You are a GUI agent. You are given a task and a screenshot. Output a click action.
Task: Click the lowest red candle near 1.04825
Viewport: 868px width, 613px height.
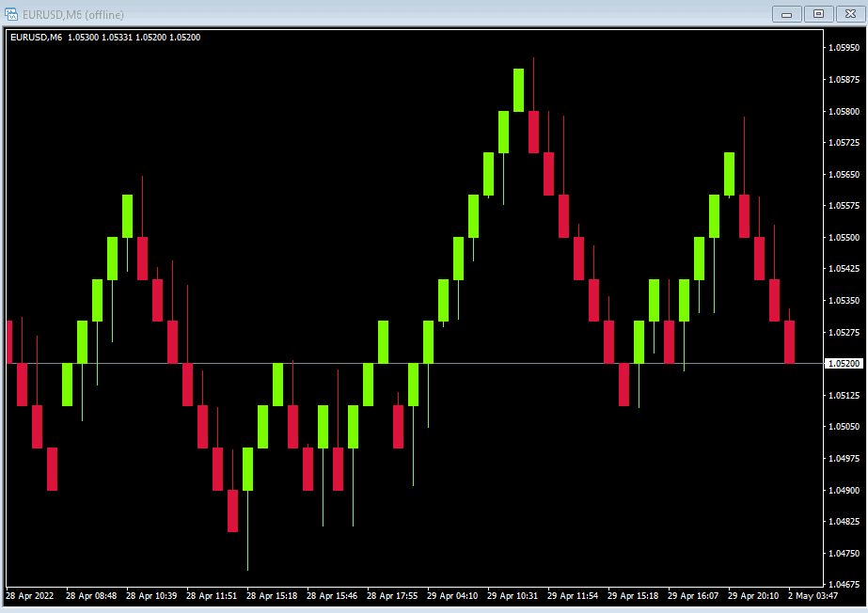pyautogui.click(x=232, y=511)
